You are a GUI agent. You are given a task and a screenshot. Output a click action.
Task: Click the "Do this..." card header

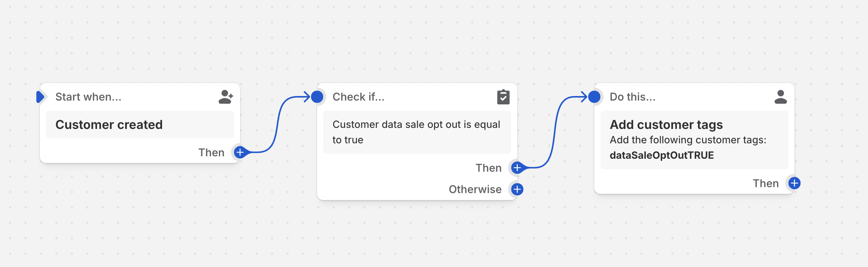(632, 97)
